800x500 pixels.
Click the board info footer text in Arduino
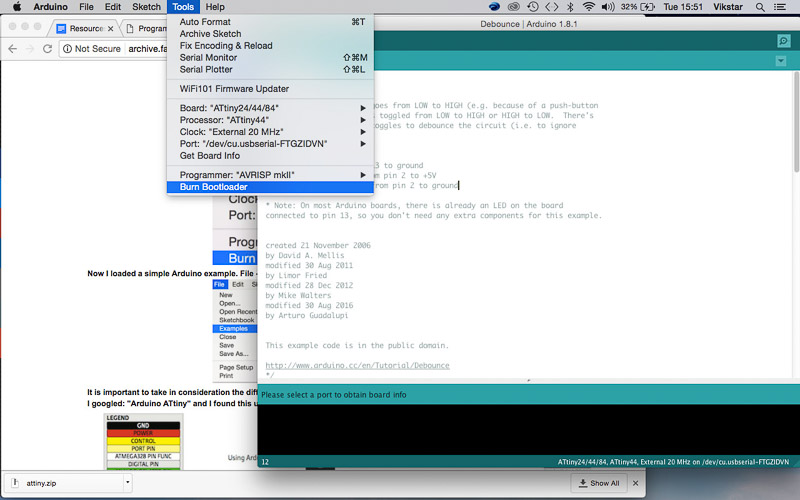coord(673,462)
